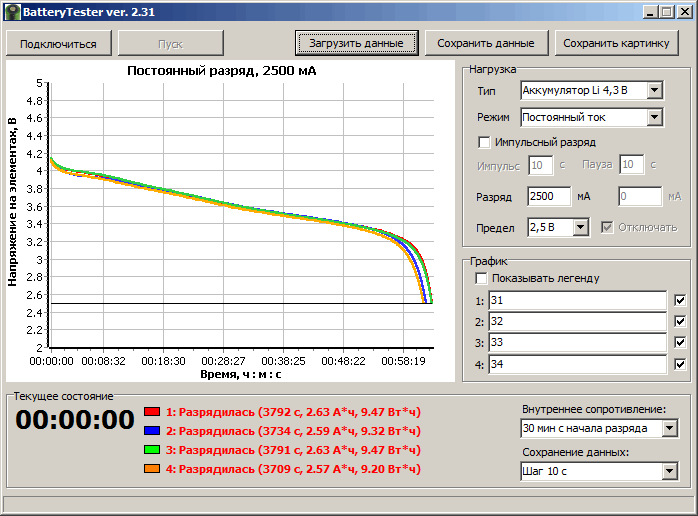Open the Предел dropdown showing 2,5 В

pyautogui.click(x=580, y=228)
